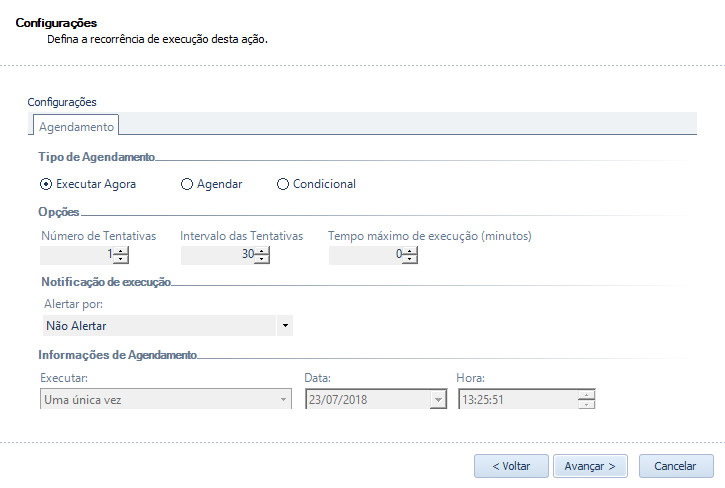Viewport: 725px width, 488px height.
Task: Decrease Intervalo das Tentativas value
Action: click(262, 258)
